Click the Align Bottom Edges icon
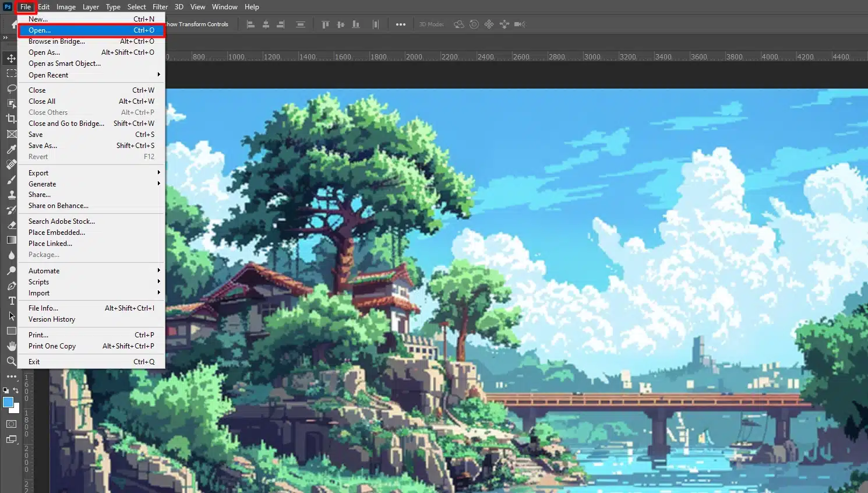 (x=356, y=24)
